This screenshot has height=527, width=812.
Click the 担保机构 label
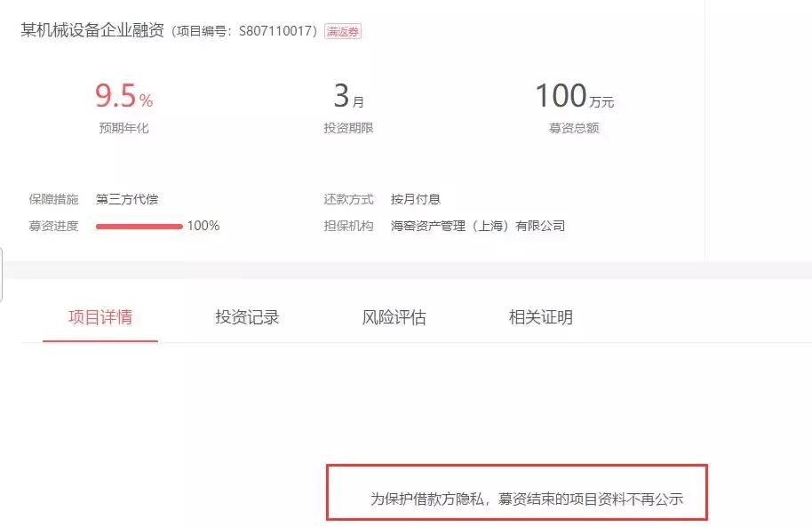point(348,226)
